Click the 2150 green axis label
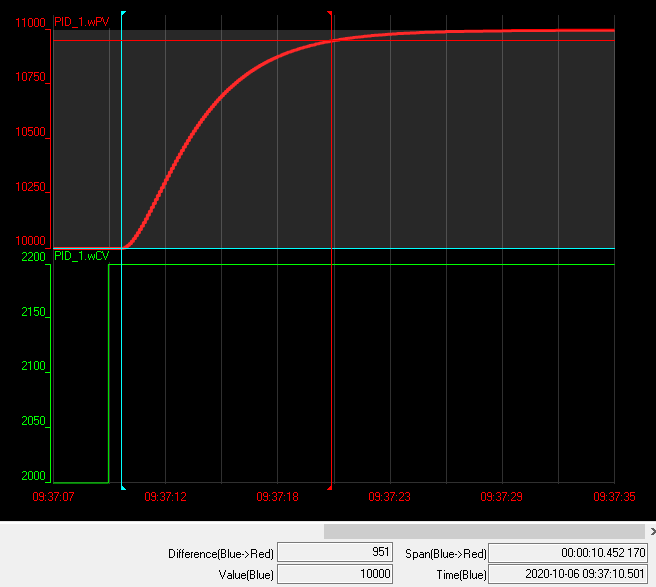This screenshot has width=656, height=587. point(33,312)
